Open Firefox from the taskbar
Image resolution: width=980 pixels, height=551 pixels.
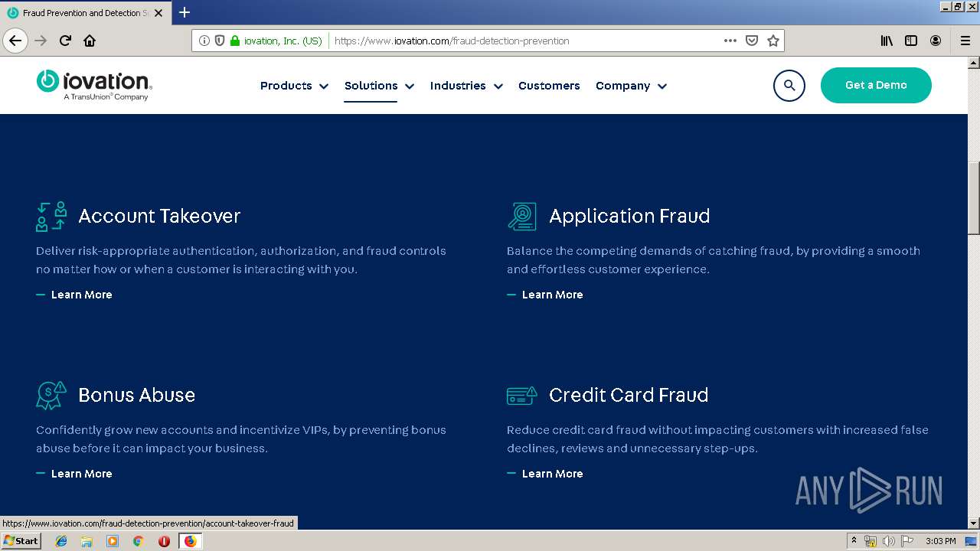coord(190,541)
